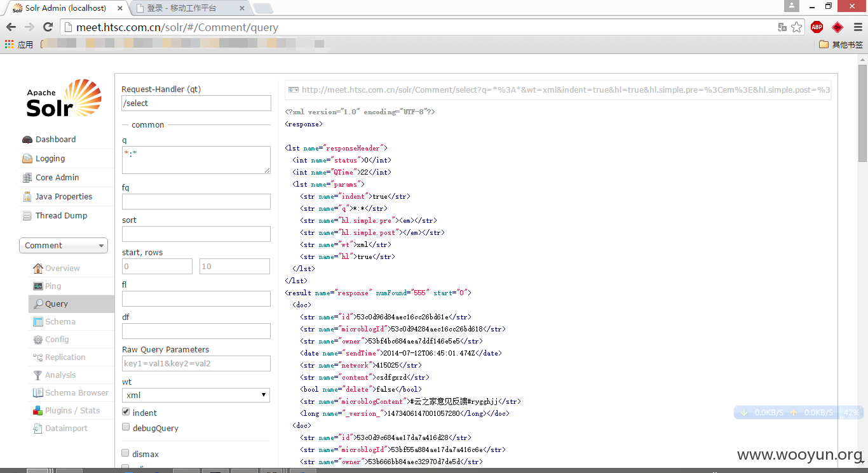This screenshot has width=868, height=473.
Task: Open the other bookmarks folder
Action: point(841,44)
